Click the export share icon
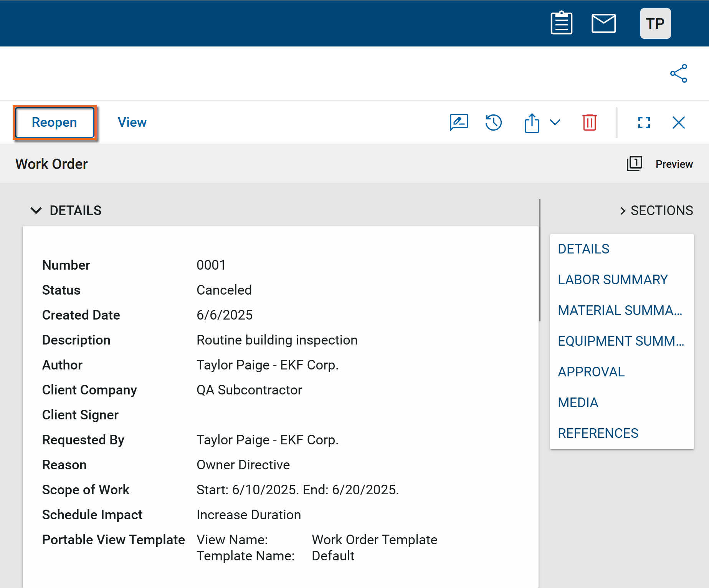This screenshot has height=588, width=709. 532,123
